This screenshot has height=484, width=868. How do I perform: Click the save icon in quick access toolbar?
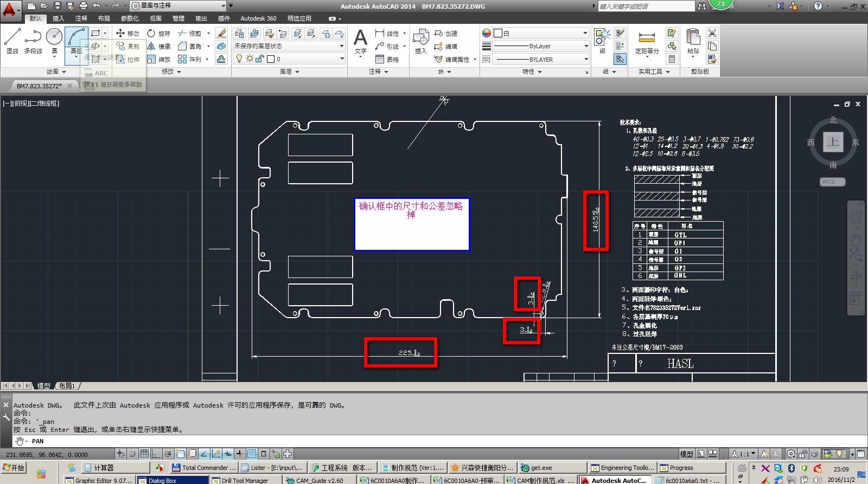tap(58, 5)
